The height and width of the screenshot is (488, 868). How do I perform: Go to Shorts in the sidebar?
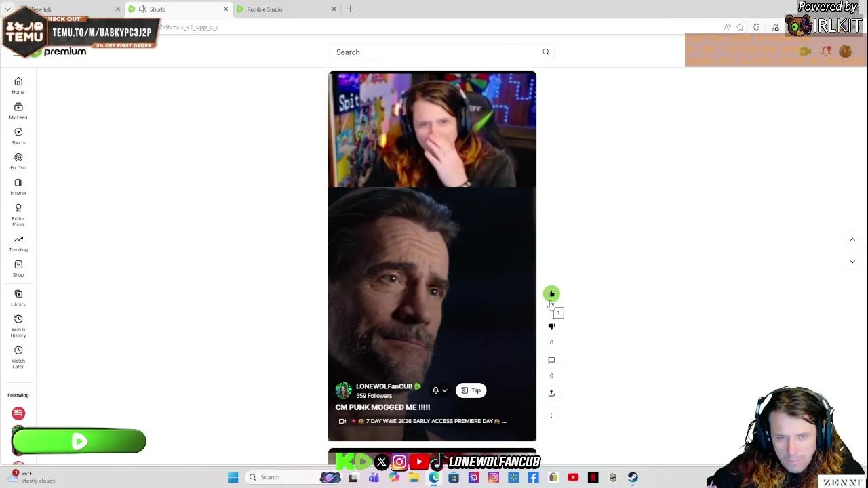18,136
